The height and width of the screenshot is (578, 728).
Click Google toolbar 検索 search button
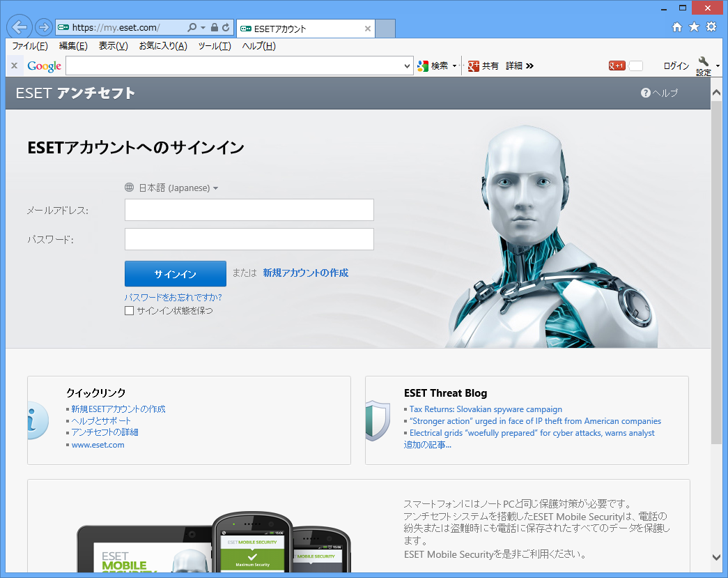(x=433, y=66)
